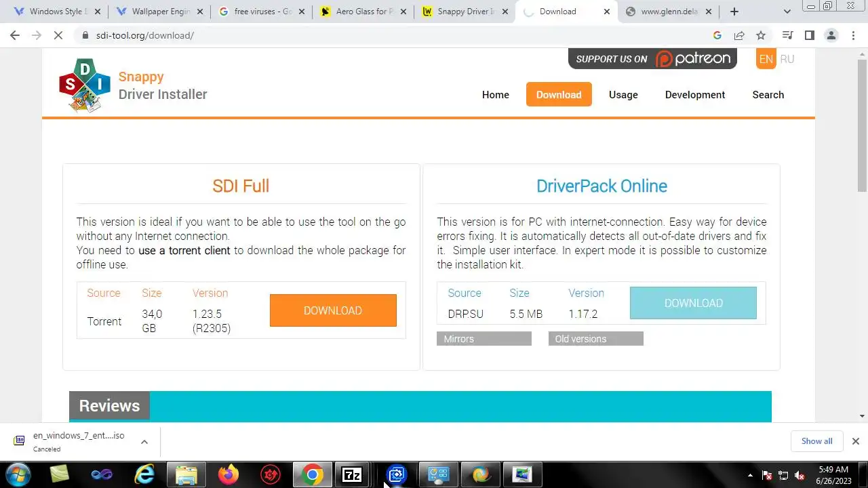
Task: Open the tab search dropdown arrow
Action: point(787,12)
